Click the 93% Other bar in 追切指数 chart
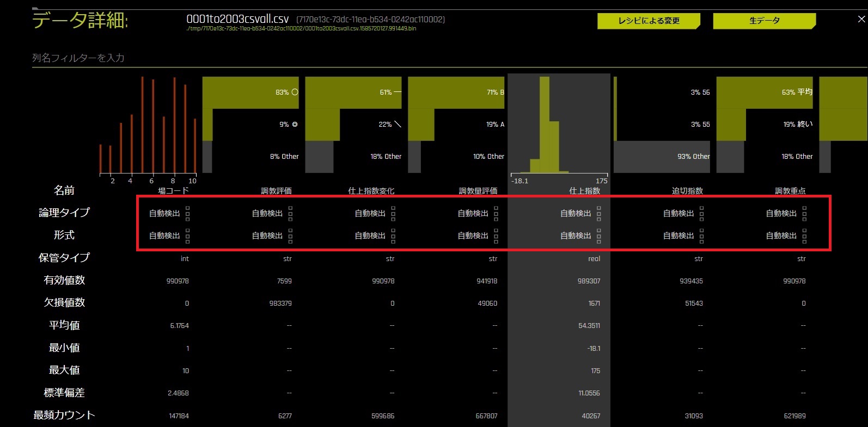Image resolution: width=868 pixels, height=427 pixels. [662, 157]
